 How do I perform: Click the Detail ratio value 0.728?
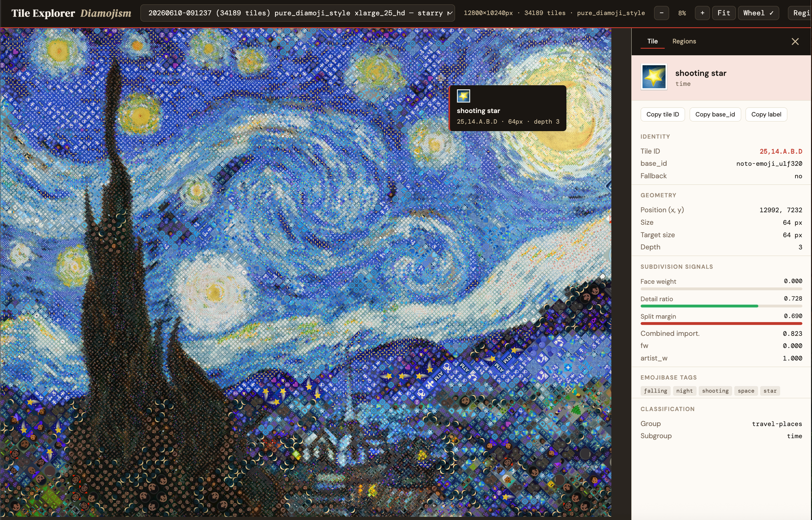click(x=793, y=298)
